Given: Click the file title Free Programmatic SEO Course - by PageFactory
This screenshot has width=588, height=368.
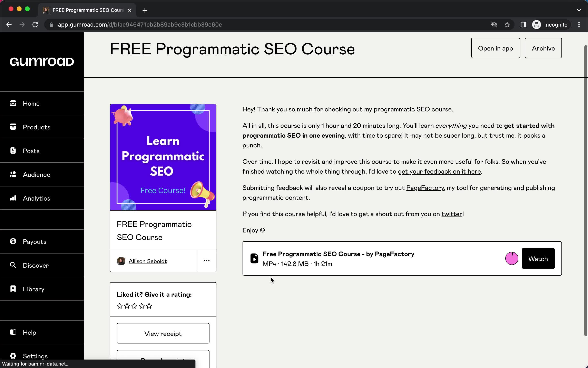Looking at the screenshot, I should coord(338,254).
